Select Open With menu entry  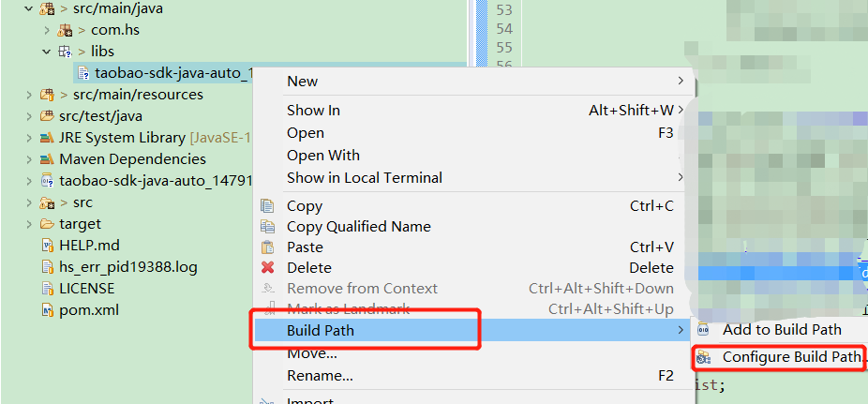(322, 156)
